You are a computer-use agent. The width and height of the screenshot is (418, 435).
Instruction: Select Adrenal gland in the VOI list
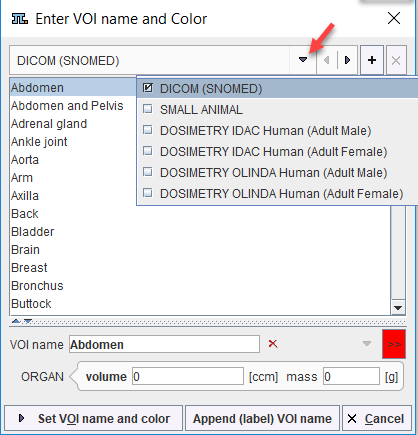(x=49, y=124)
